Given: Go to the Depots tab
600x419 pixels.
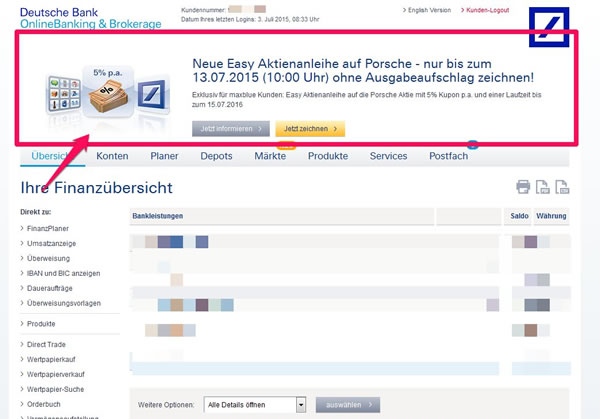Looking at the screenshot, I should (216, 156).
